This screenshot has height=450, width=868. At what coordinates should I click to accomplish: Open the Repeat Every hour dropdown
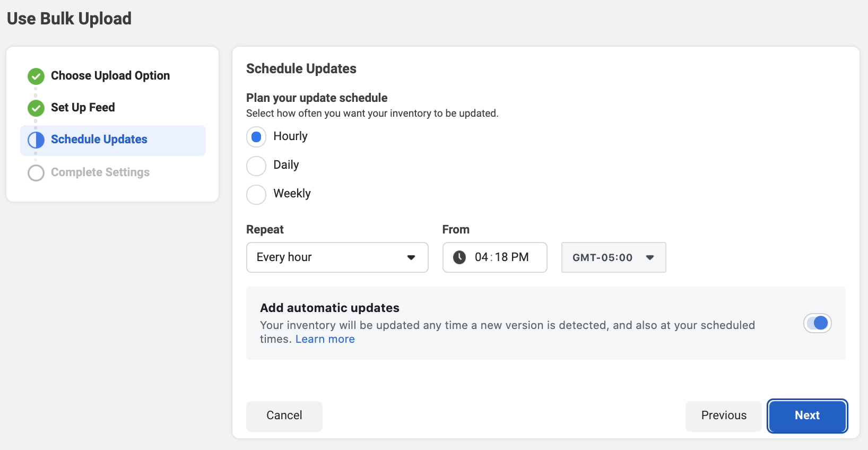[337, 257]
